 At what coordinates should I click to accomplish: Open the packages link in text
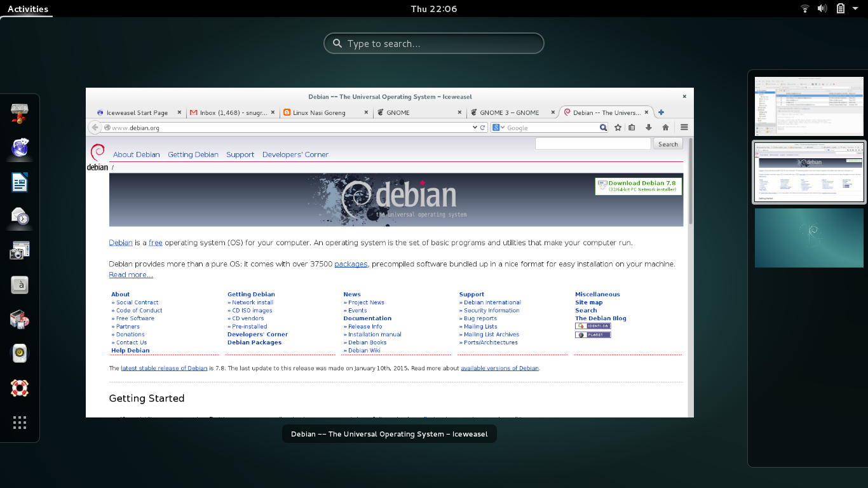[351, 264]
